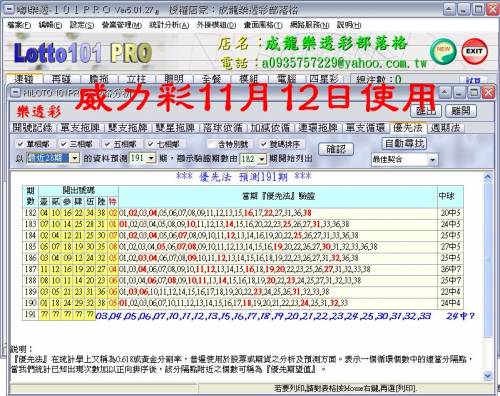This screenshot has height=396, width=500.
Task: Select the 四星彩 tab
Action: (x=324, y=79)
